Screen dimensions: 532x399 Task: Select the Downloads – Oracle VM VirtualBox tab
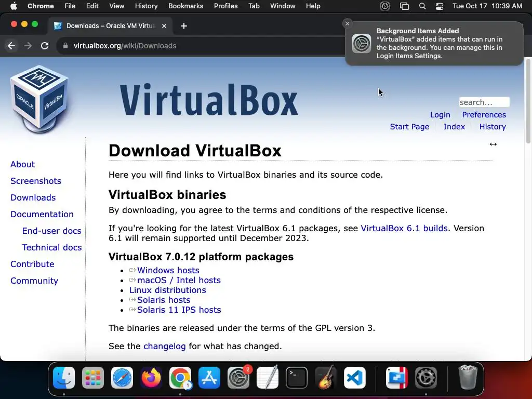[x=110, y=26]
